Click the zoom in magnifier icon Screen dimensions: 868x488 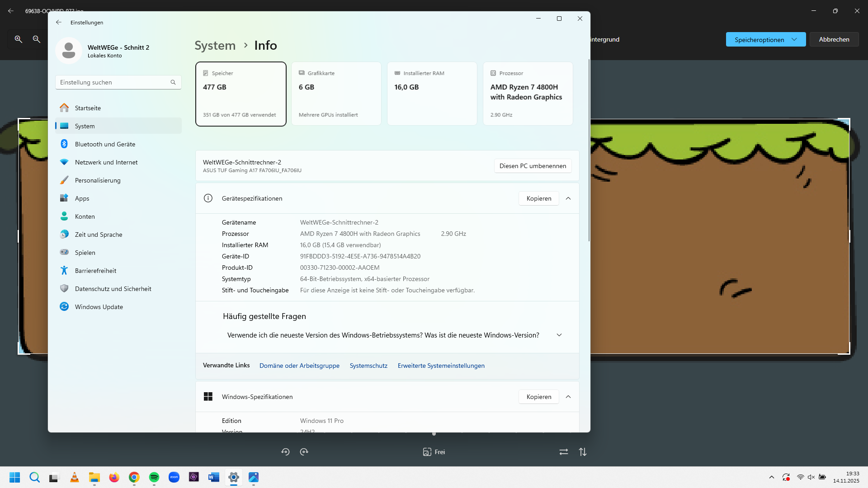point(19,39)
